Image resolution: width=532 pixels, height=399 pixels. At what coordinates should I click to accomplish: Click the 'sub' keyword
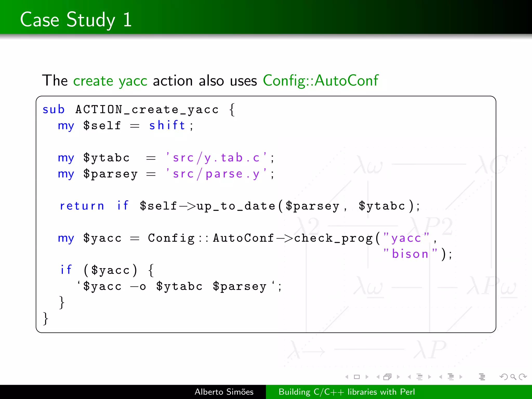(x=54, y=109)
